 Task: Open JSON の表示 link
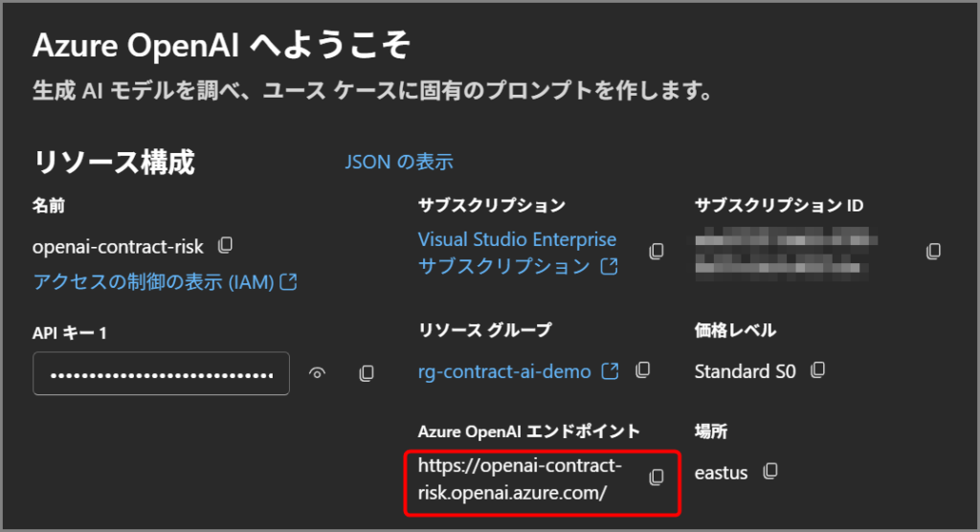click(399, 162)
